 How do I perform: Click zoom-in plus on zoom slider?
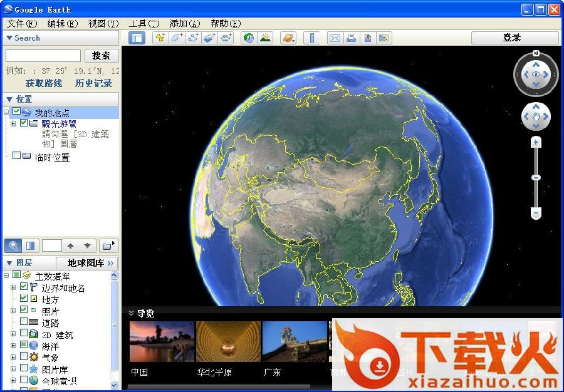pyautogui.click(x=536, y=142)
